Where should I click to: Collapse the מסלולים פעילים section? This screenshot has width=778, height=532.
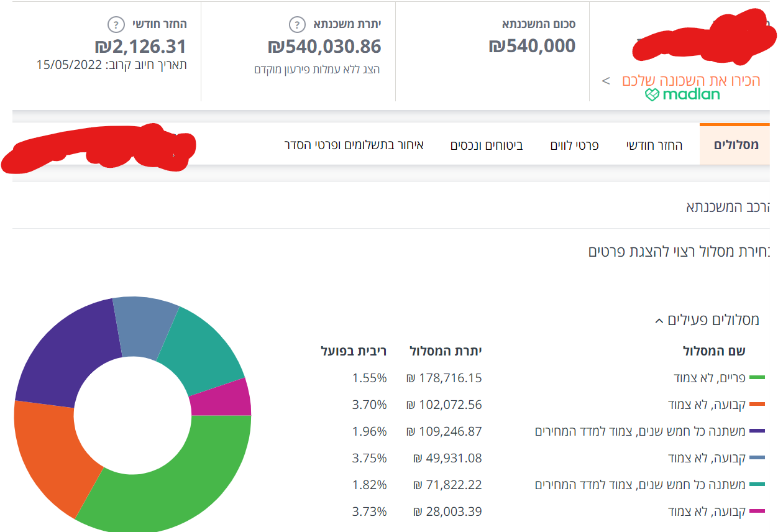point(659,321)
